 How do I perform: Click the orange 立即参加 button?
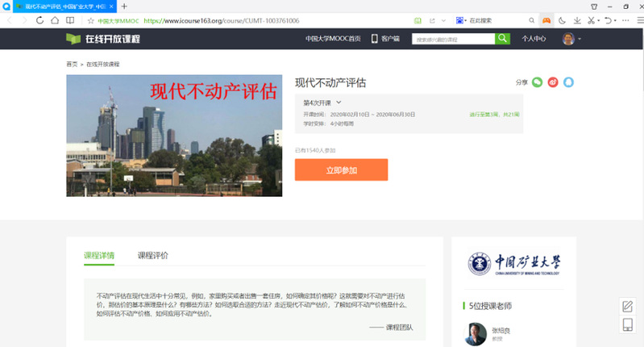pos(341,170)
